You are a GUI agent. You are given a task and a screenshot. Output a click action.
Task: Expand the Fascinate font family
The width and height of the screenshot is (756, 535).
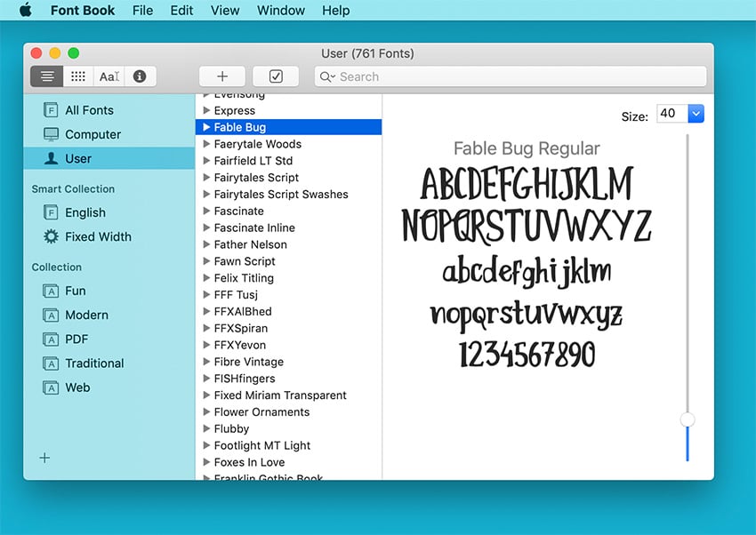coord(206,211)
